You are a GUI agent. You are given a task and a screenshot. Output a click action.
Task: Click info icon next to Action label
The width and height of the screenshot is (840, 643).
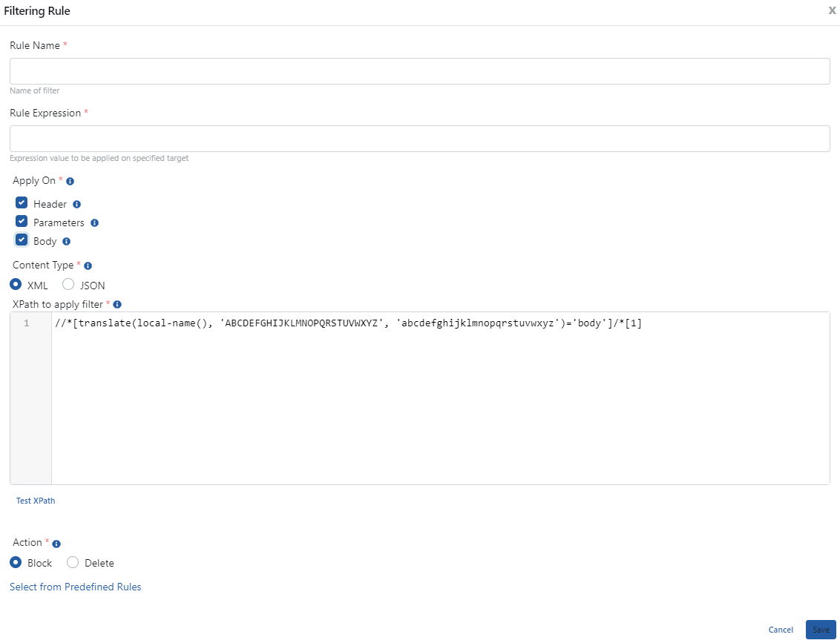pos(56,543)
